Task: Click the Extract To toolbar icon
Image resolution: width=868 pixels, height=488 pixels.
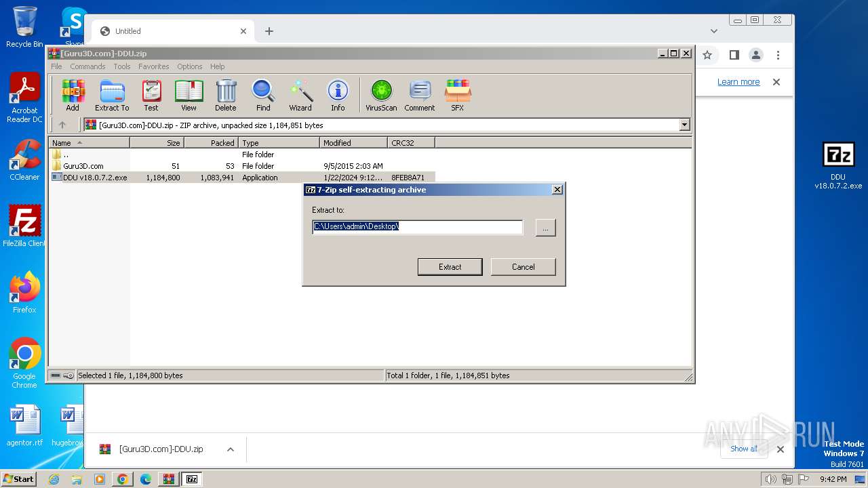Action: coord(112,95)
